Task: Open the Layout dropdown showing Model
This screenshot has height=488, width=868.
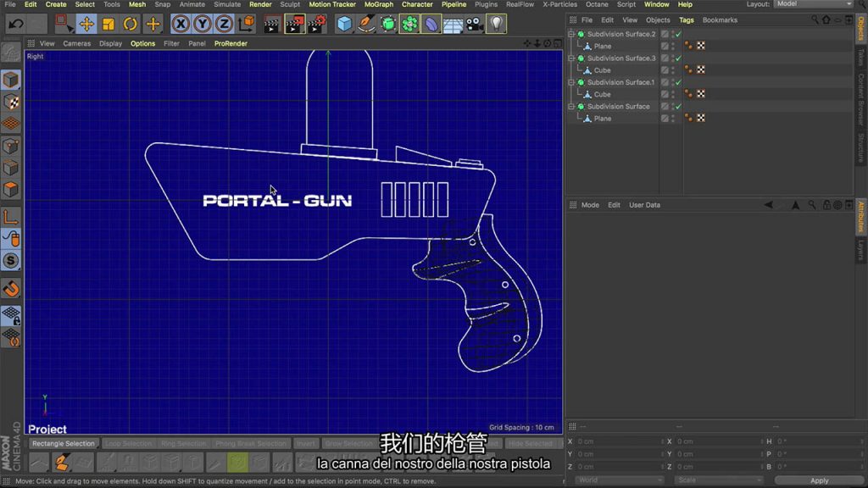Action: [x=813, y=4]
